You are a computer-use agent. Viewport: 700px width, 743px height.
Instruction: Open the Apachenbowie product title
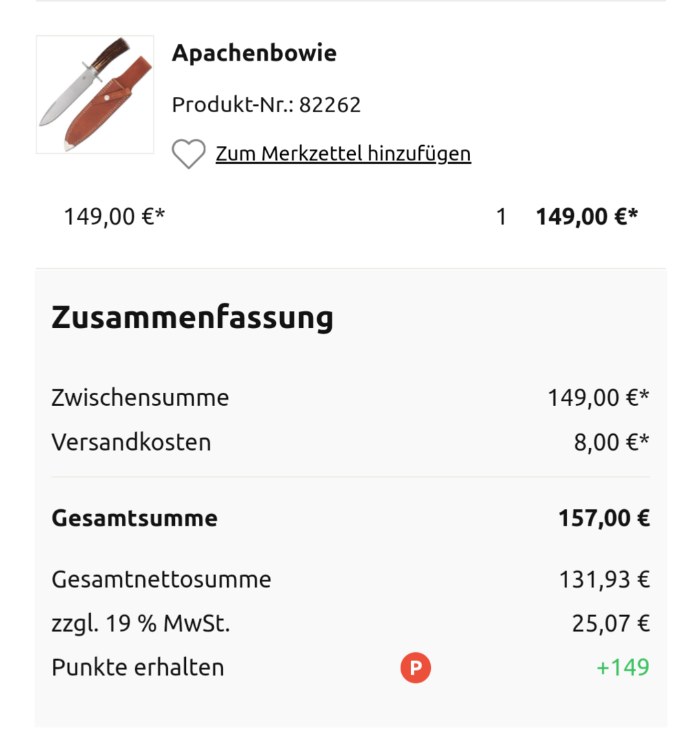[254, 53]
